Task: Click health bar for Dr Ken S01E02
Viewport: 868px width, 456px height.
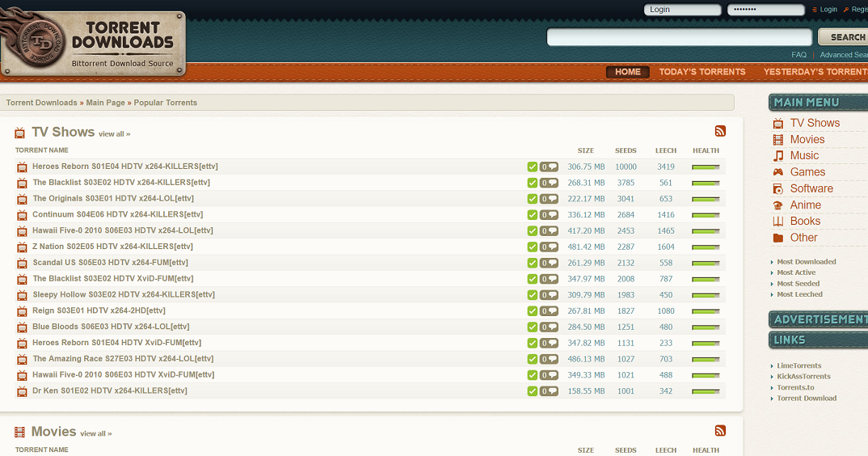Action: (x=706, y=392)
